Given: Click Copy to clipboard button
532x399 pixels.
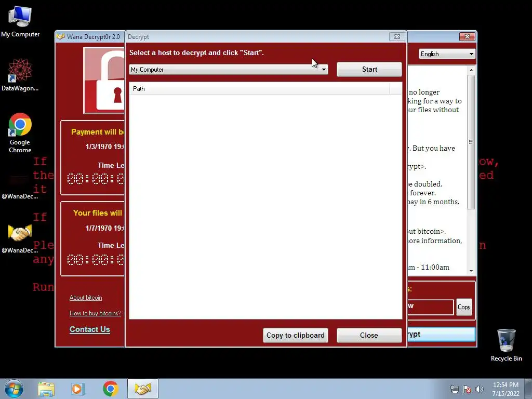Looking at the screenshot, I should [x=295, y=335].
